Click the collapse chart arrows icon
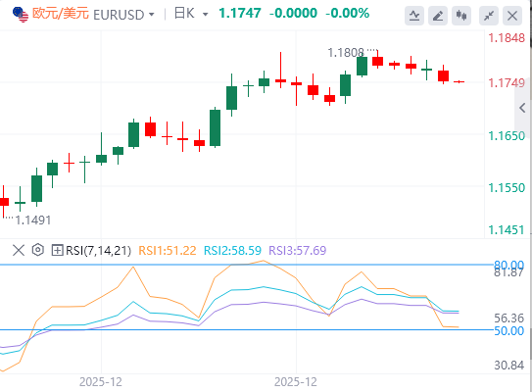The image size is (532, 392). click(489, 16)
